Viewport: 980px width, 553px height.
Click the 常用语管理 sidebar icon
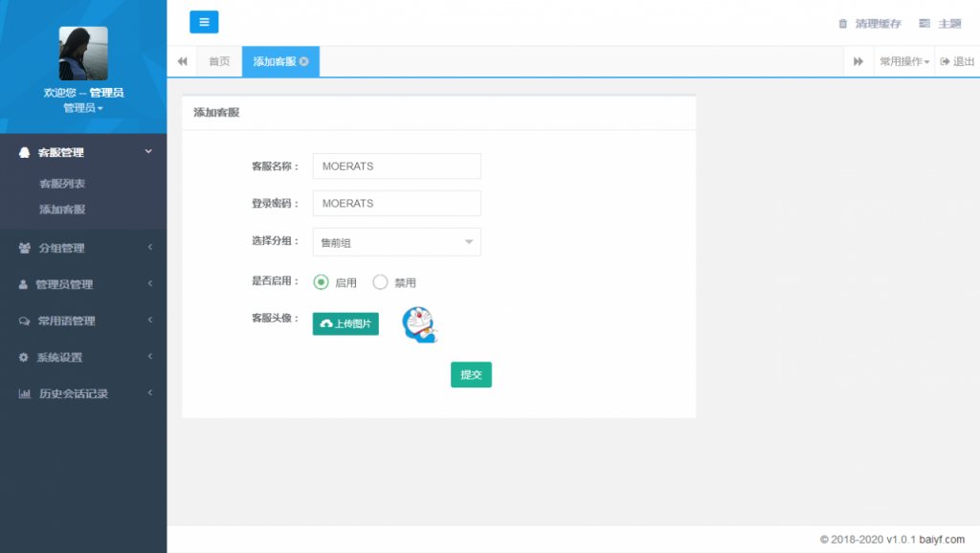pyautogui.click(x=24, y=321)
